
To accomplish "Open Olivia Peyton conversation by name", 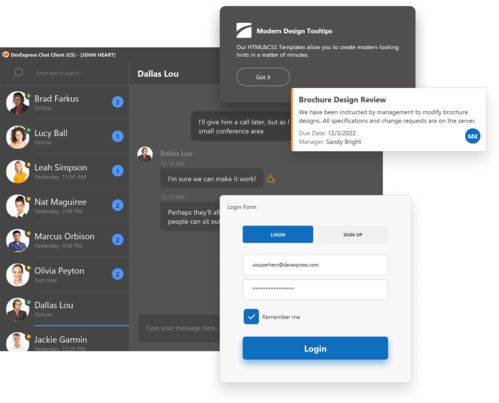I will (59, 271).
